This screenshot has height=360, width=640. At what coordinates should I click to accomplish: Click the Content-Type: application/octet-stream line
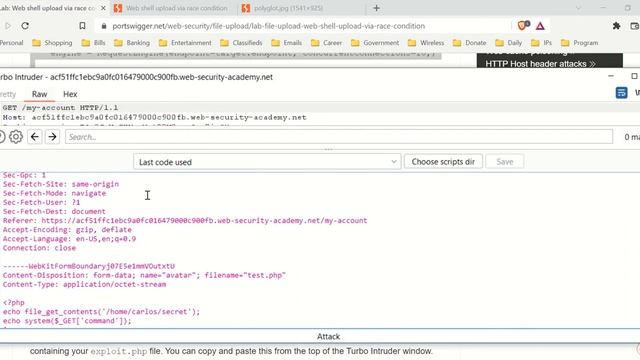tap(84, 284)
